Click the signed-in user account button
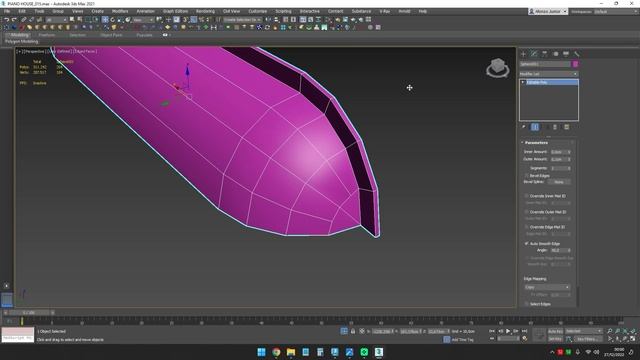Screen dimensions: 640x360 548,11
